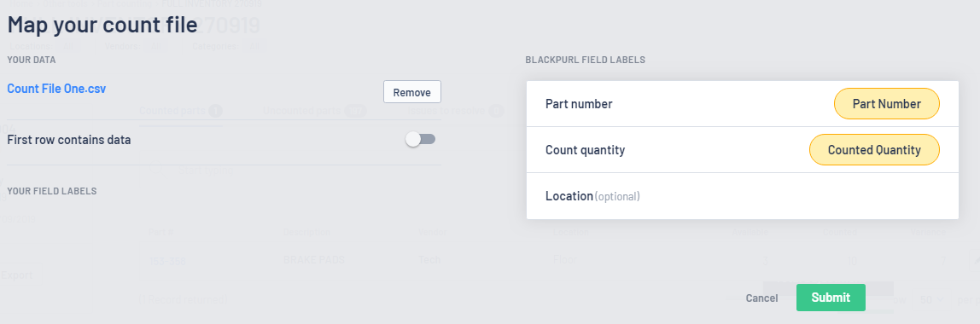Toggle the First row contains data switch
980x324 pixels.
[x=420, y=139]
